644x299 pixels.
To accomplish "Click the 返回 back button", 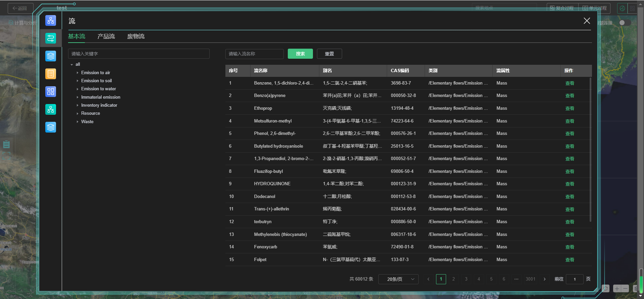I will point(20,8).
